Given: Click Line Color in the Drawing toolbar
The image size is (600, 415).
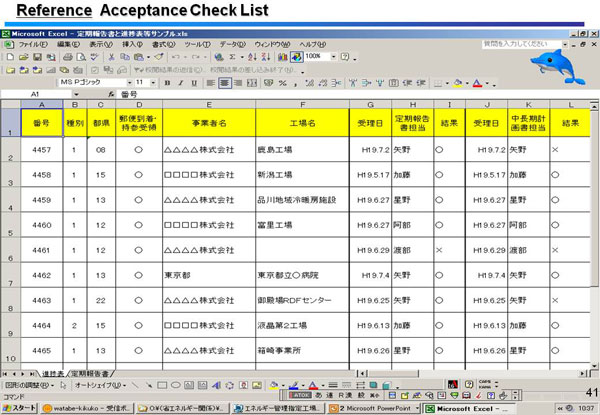Looking at the screenshot, I should pyautogui.click(x=293, y=385).
